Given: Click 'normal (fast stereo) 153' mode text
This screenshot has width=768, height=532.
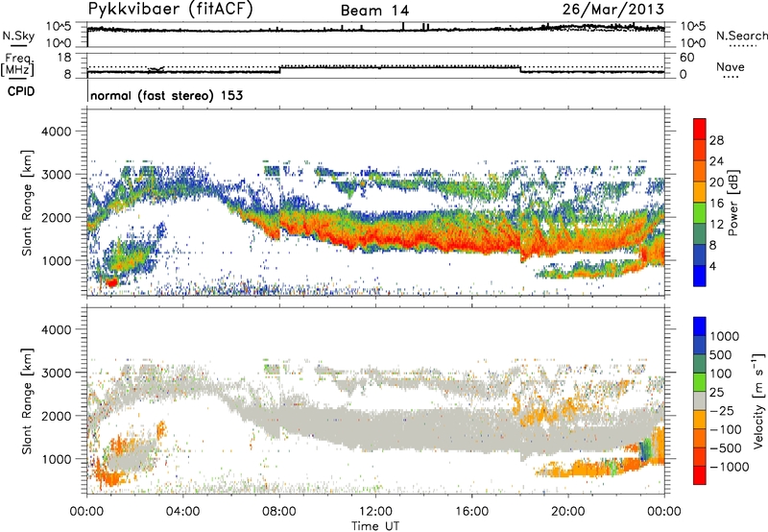Looking at the screenshot, I should pos(166,95).
